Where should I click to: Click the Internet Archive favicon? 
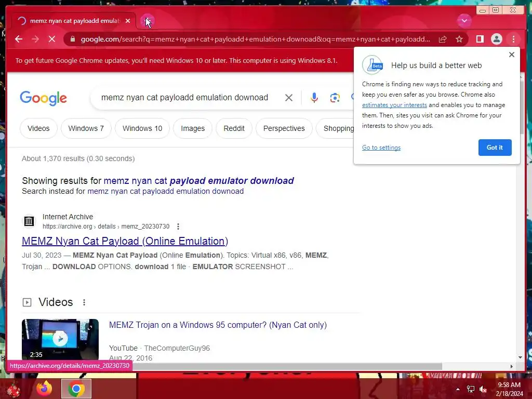click(29, 221)
